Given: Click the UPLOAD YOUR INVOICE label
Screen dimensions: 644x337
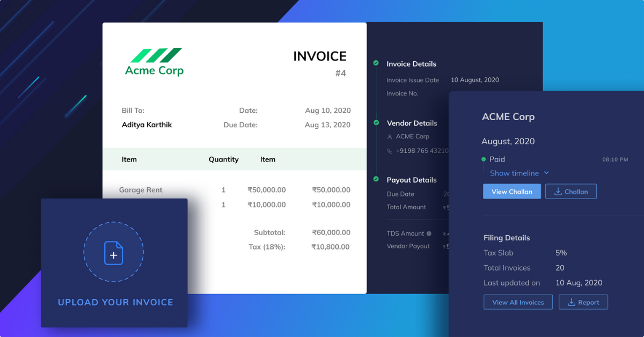Looking at the screenshot, I should tap(115, 302).
